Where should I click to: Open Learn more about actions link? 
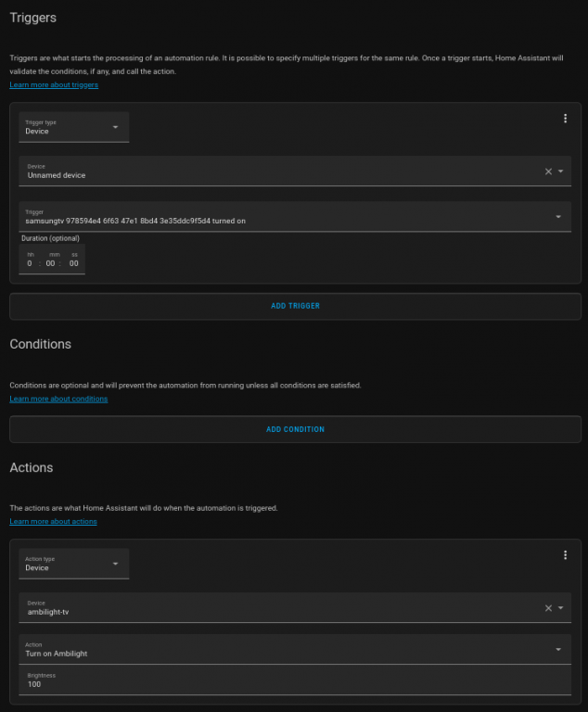point(53,522)
